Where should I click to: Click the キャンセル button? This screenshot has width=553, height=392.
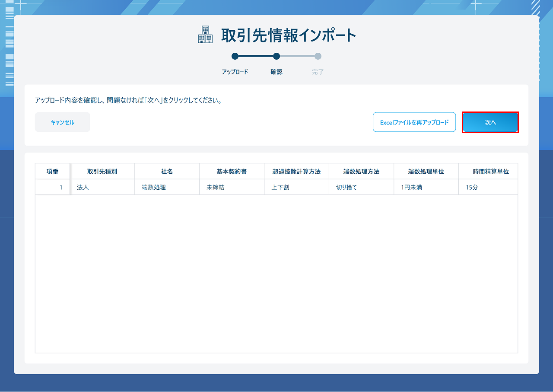[x=63, y=122]
